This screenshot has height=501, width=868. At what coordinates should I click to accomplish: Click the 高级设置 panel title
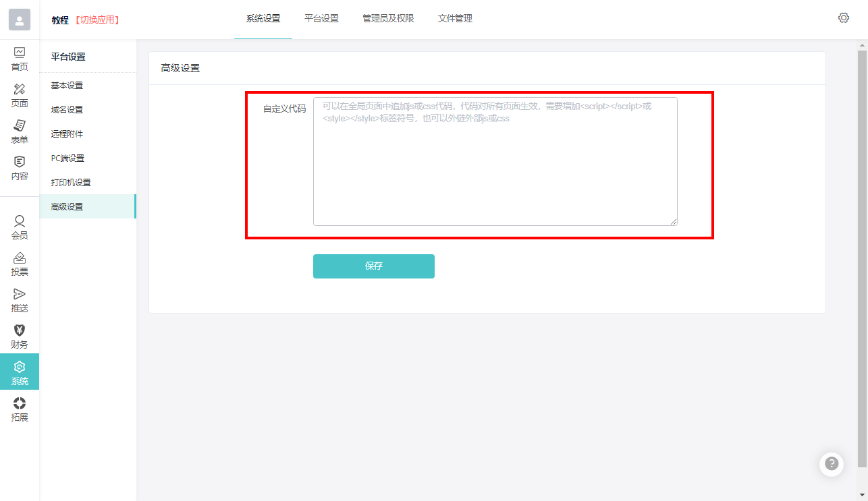click(x=180, y=68)
